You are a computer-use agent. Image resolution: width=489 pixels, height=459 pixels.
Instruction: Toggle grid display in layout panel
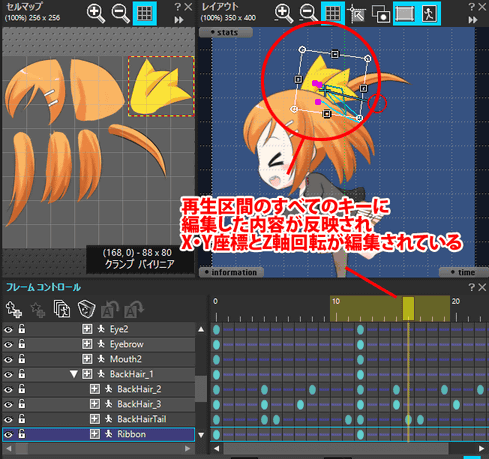[x=333, y=13]
